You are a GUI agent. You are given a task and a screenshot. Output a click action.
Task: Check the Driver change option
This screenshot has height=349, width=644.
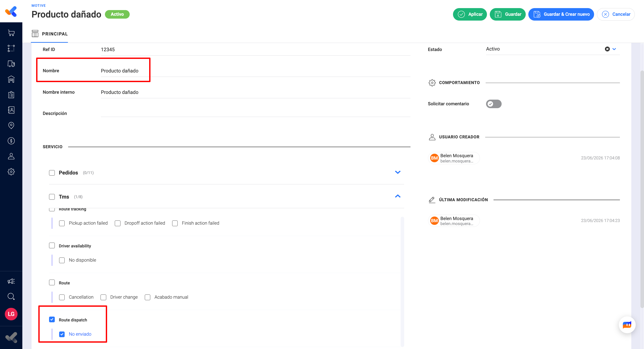[x=103, y=297]
